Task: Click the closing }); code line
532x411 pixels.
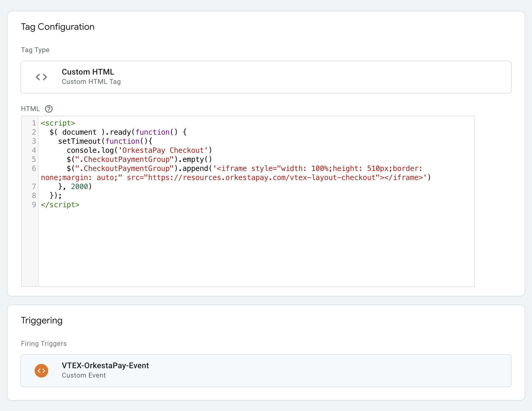Action: click(56, 196)
